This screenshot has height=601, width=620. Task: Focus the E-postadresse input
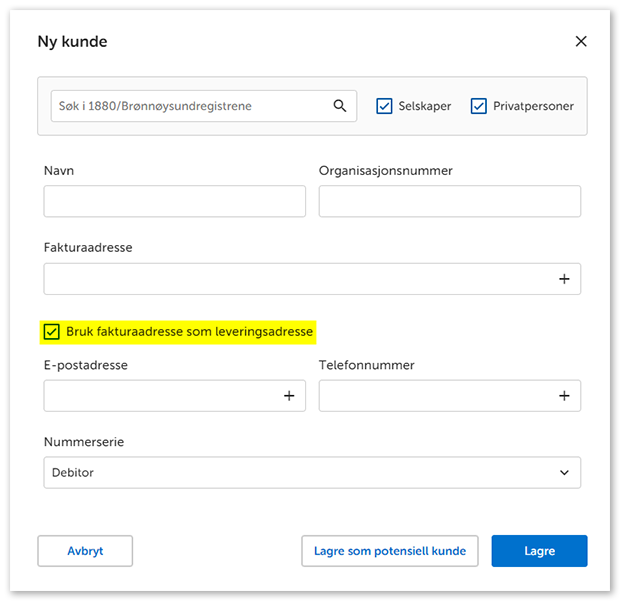click(158, 396)
